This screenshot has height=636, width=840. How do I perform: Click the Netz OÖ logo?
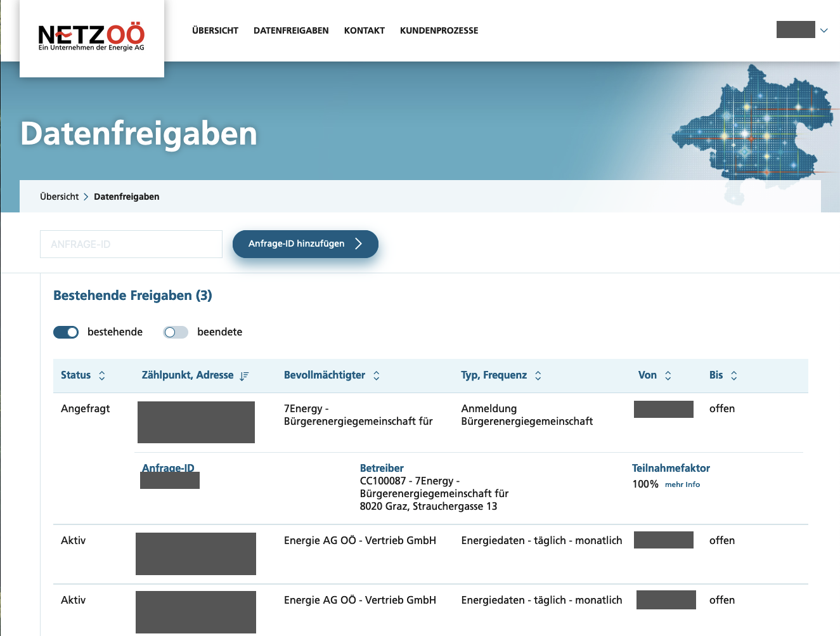point(91,37)
